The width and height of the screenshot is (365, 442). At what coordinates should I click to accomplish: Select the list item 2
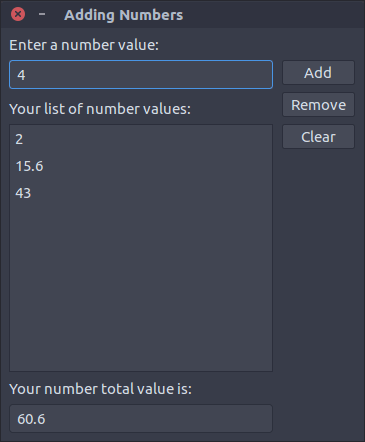141,139
